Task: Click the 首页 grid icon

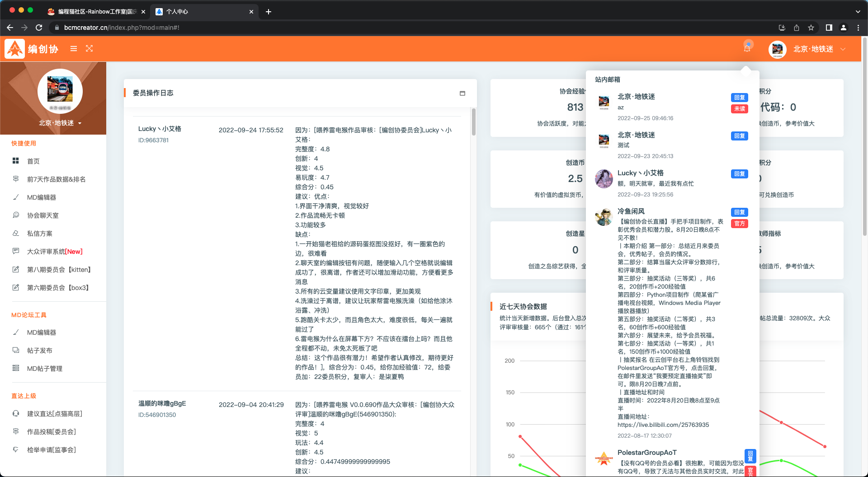Action: [16, 161]
